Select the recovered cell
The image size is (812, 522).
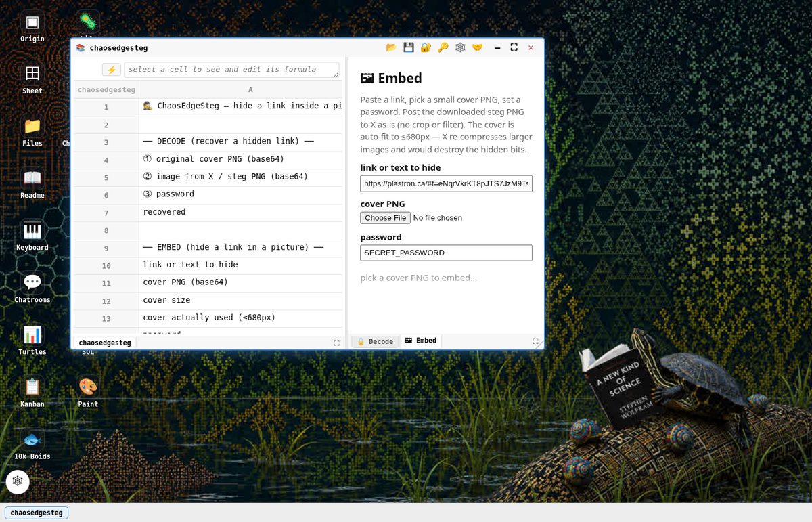tap(241, 213)
